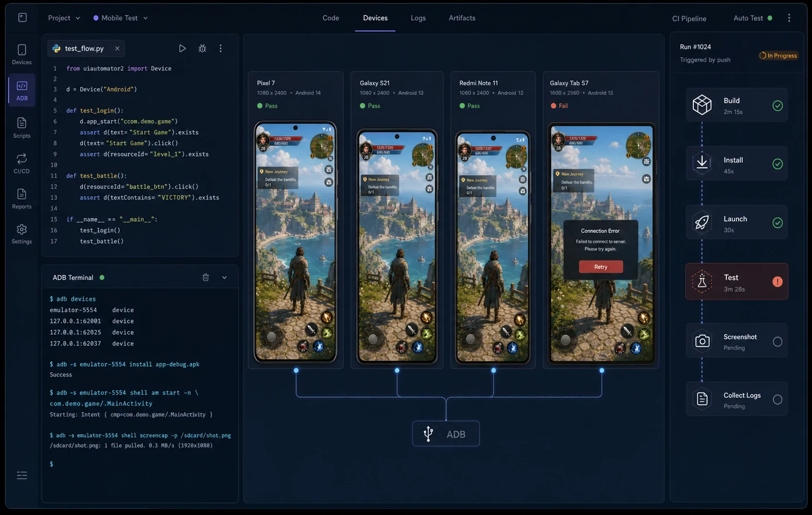Click the 'Run #1024' heading

(x=695, y=47)
